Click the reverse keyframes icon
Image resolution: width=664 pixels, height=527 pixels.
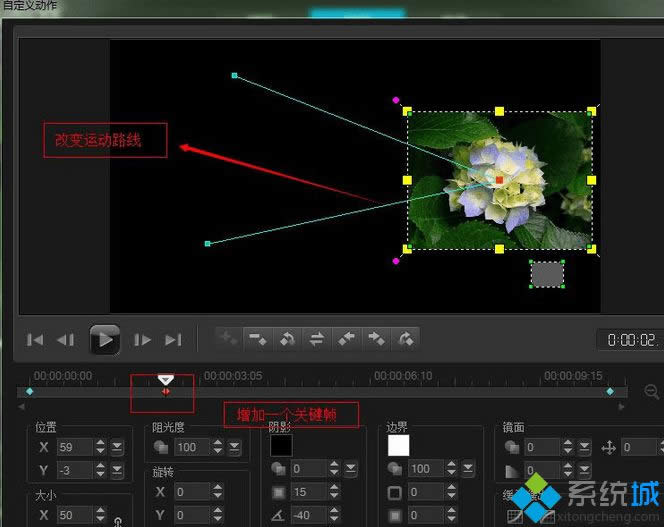(316, 339)
